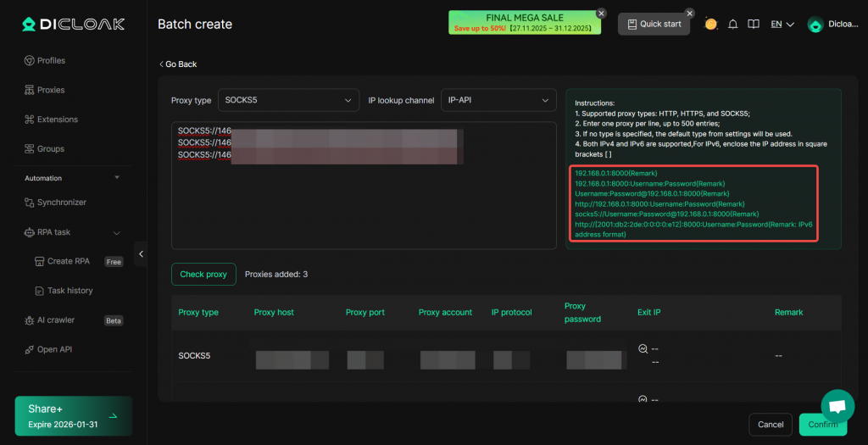This screenshot has height=445, width=868.
Task: Open Create RPA item
Action: click(68, 261)
